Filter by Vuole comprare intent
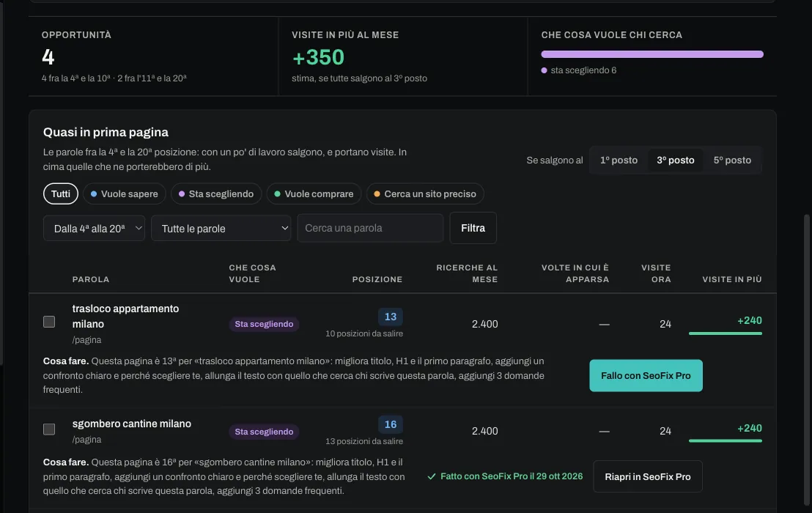This screenshot has height=513, width=812. pos(314,194)
